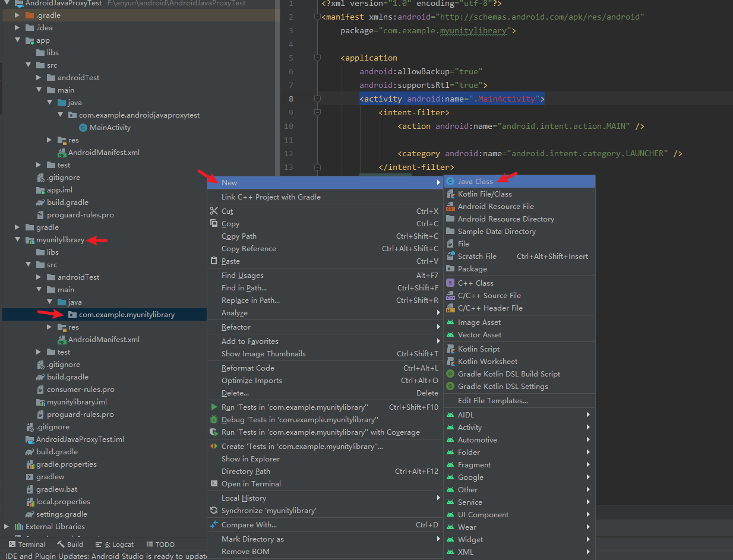Click the C/C++ Header File icon
Image resolution: width=733 pixels, height=560 pixels.
(450, 308)
